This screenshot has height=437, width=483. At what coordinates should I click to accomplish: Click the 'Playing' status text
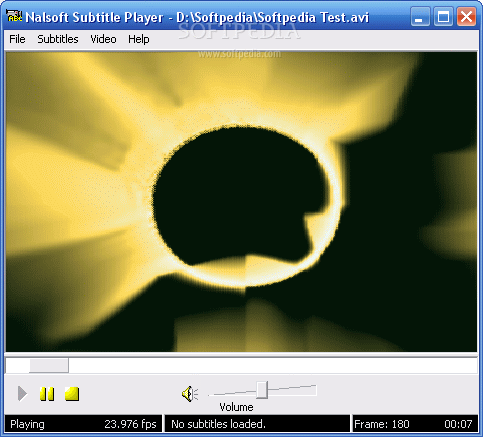click(27, 424)
